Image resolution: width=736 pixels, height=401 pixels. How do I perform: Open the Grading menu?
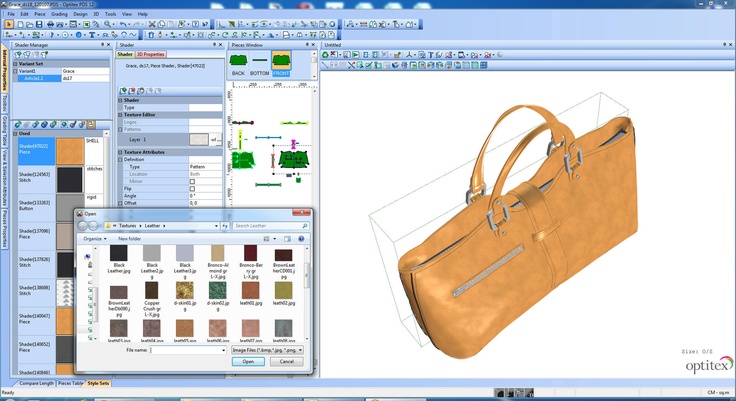pos(59,14)
